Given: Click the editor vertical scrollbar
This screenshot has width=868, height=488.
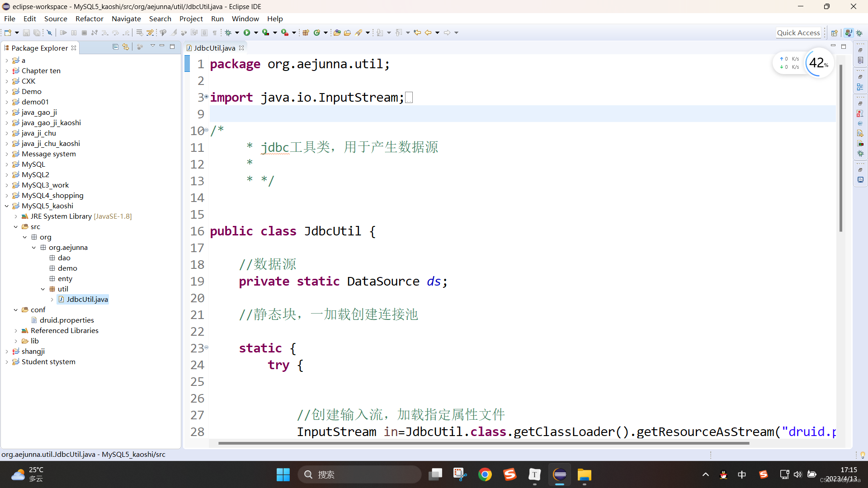Looking at the screenshot, I should click(841, 148).
